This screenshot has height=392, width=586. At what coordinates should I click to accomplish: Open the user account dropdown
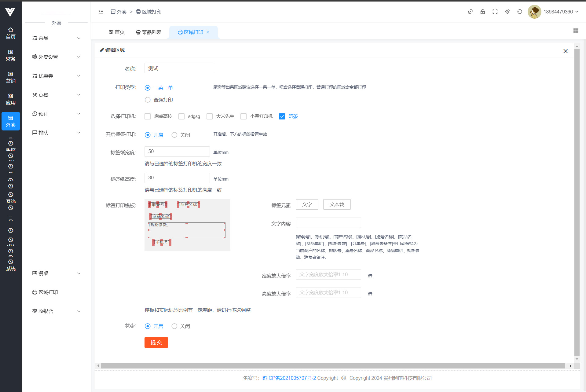(560, 12)
